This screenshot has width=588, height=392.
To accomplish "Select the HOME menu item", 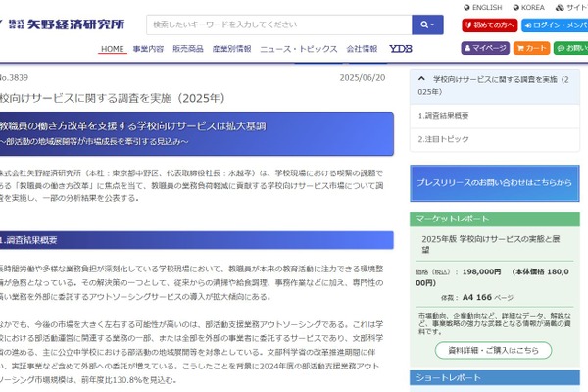I will [x=113, y=49].
